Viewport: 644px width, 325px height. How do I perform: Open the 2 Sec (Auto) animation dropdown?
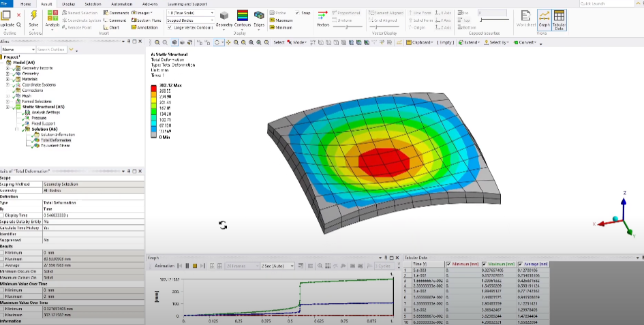[277, 266]
